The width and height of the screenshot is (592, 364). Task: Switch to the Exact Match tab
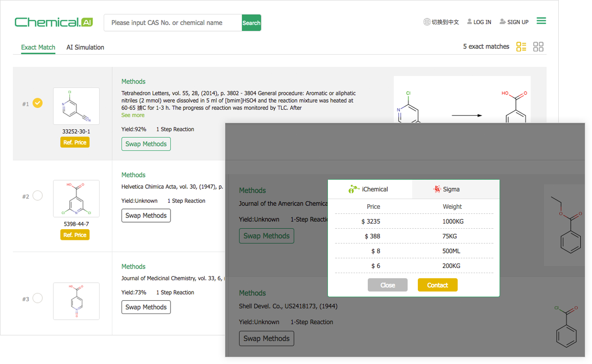pos(38,47)
